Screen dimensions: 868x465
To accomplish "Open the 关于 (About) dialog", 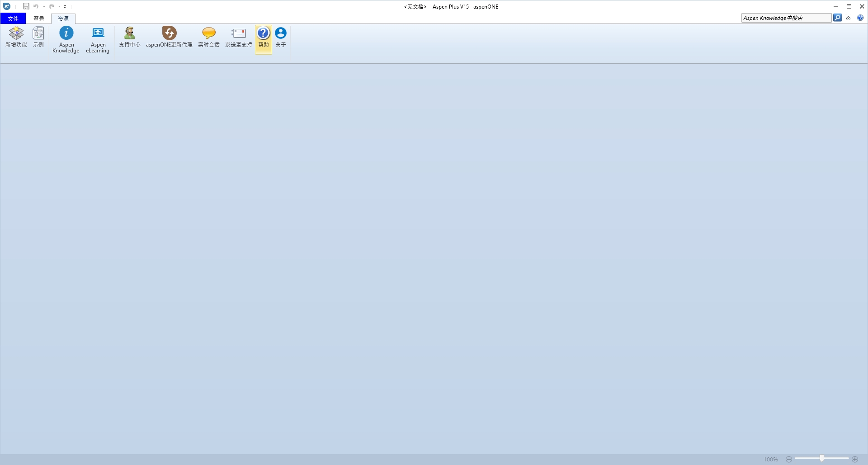I will coord(281,37).
